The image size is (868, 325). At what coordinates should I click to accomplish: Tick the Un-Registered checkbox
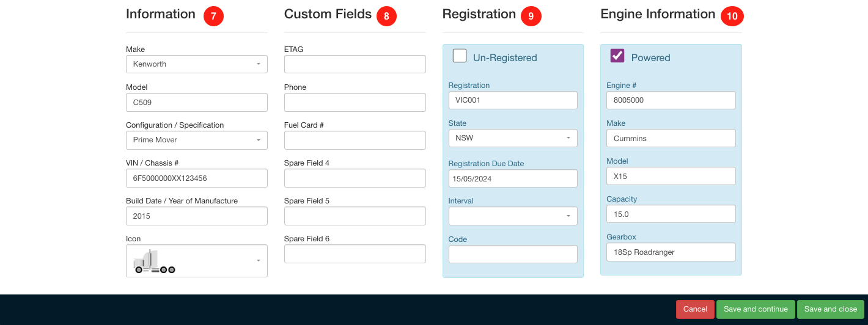pos(460,56)
